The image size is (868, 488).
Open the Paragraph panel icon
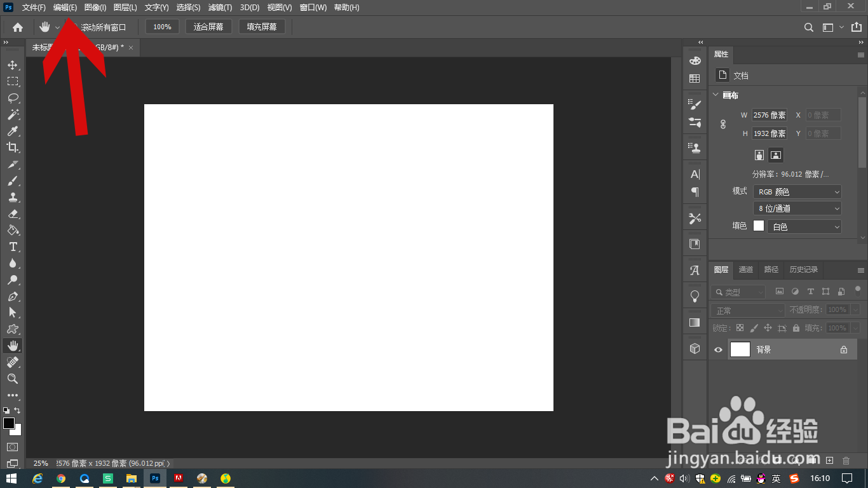point(695,192)
